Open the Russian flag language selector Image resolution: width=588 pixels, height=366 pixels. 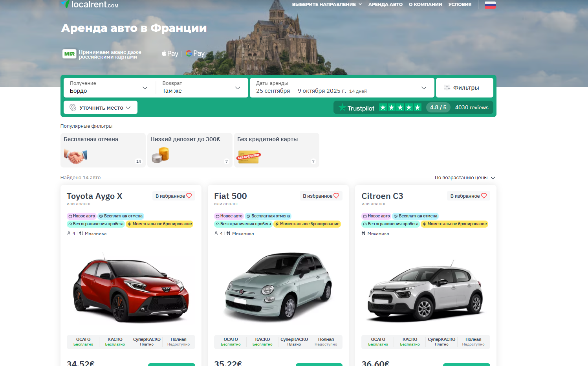point(490,5)
